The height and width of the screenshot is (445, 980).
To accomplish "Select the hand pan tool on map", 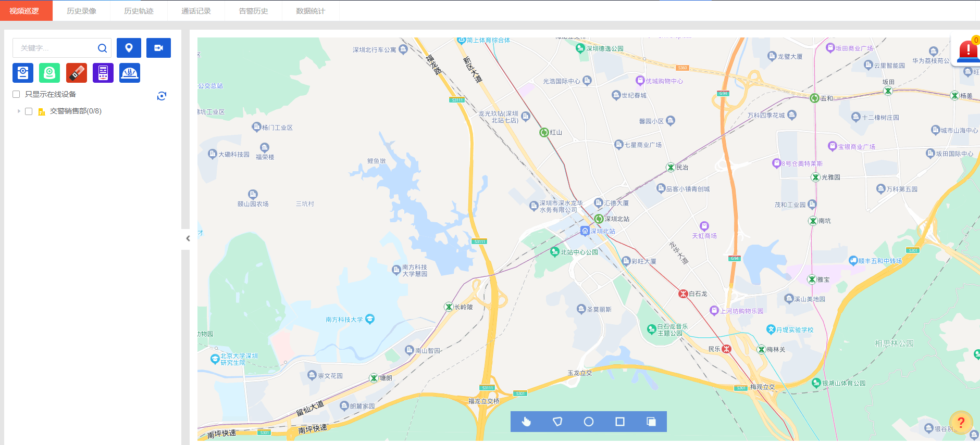I will point(526,422).
